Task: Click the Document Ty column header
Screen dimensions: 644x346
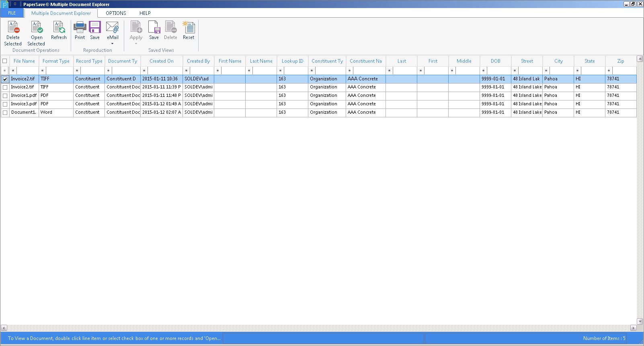Action: [123, 61]
